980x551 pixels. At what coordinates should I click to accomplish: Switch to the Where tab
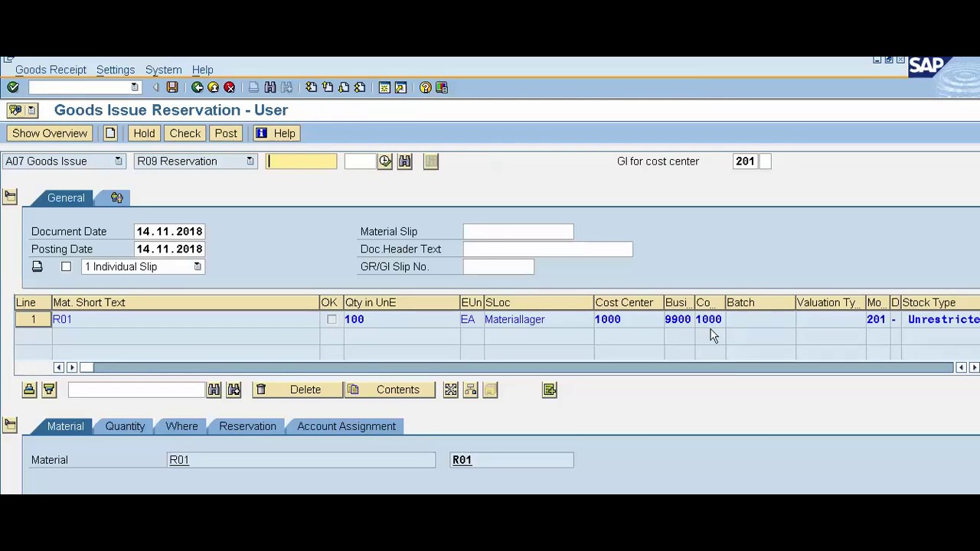[x=181, y=426]
